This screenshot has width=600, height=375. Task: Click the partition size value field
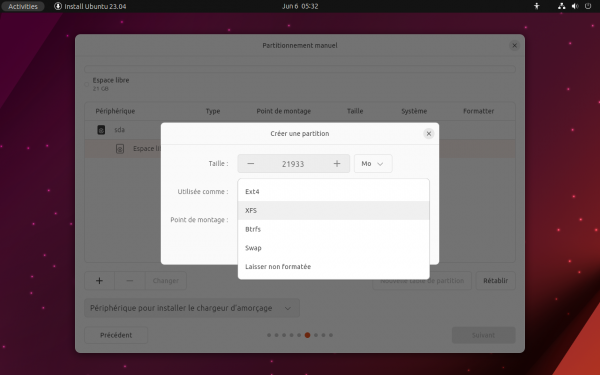293,164
